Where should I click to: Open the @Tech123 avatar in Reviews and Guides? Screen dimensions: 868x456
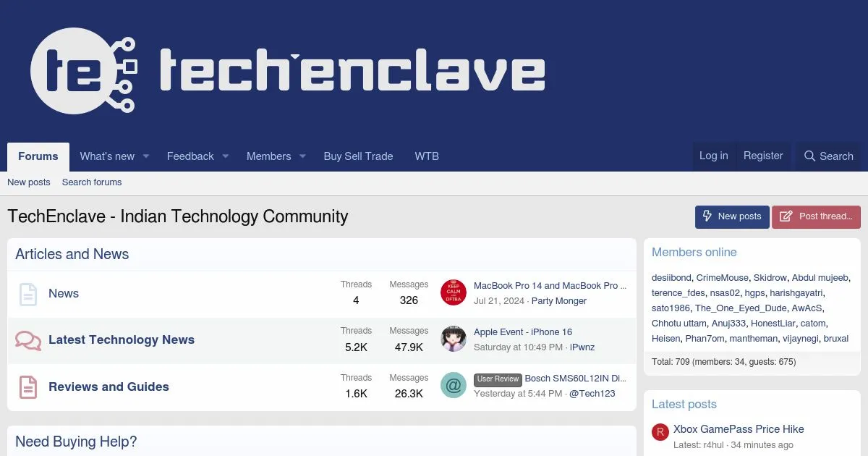(x=454, y=386)
